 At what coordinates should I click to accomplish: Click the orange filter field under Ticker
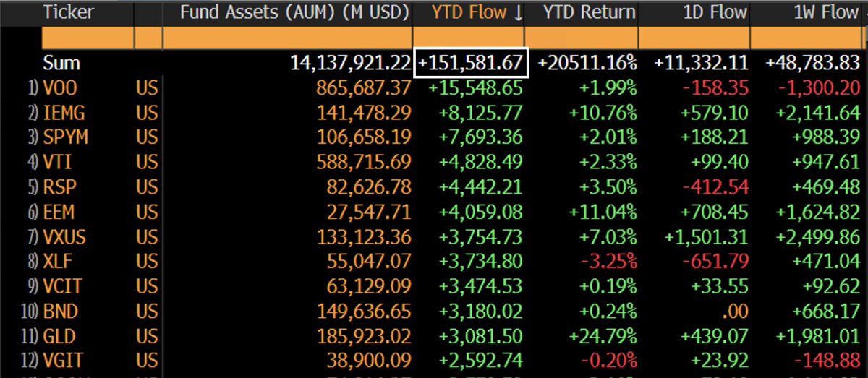point(87,38)
